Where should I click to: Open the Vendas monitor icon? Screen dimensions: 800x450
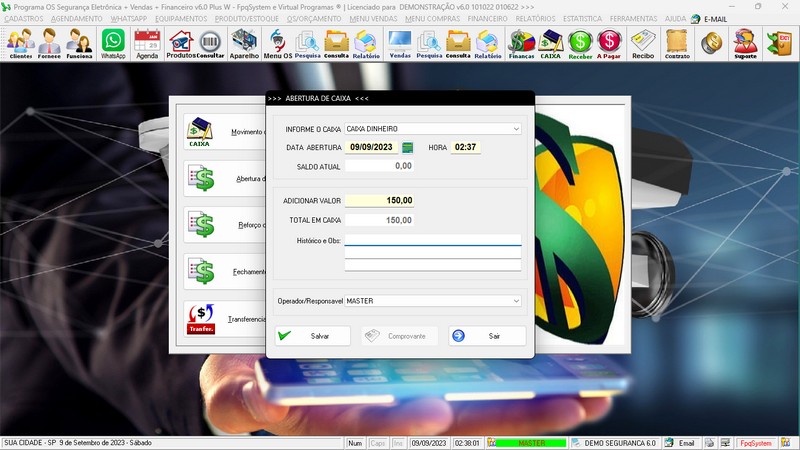(x=400, y=44)
